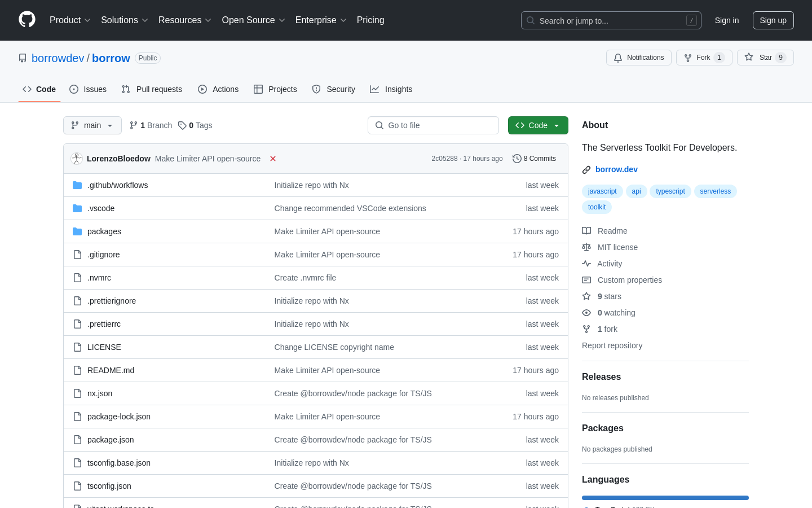
Task: Open the green Code dropdown button
Action: (x=538, y=125)
